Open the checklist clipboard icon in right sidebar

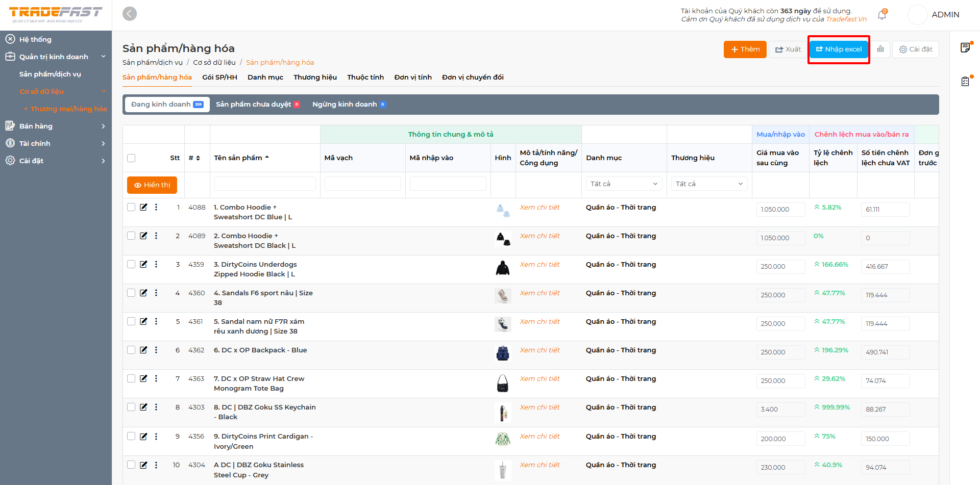[x=965, y=81]
